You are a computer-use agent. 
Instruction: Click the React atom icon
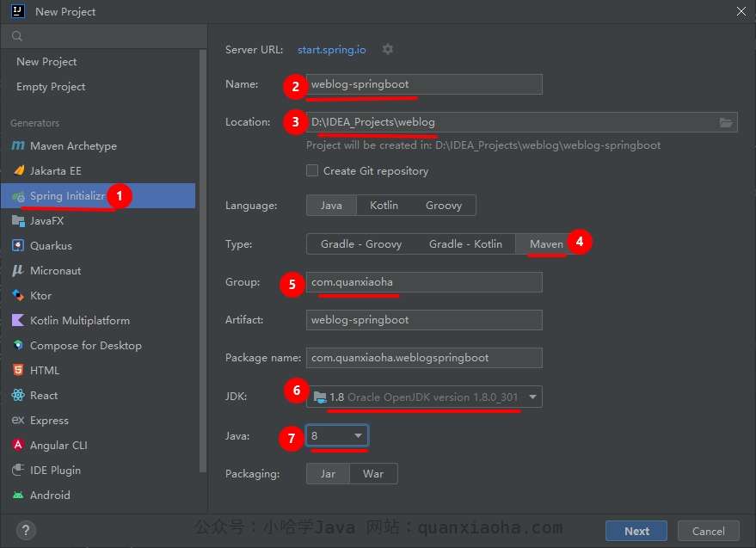18,395
